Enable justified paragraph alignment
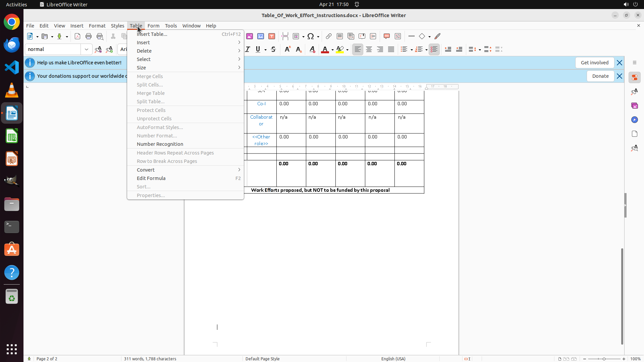 391,49
